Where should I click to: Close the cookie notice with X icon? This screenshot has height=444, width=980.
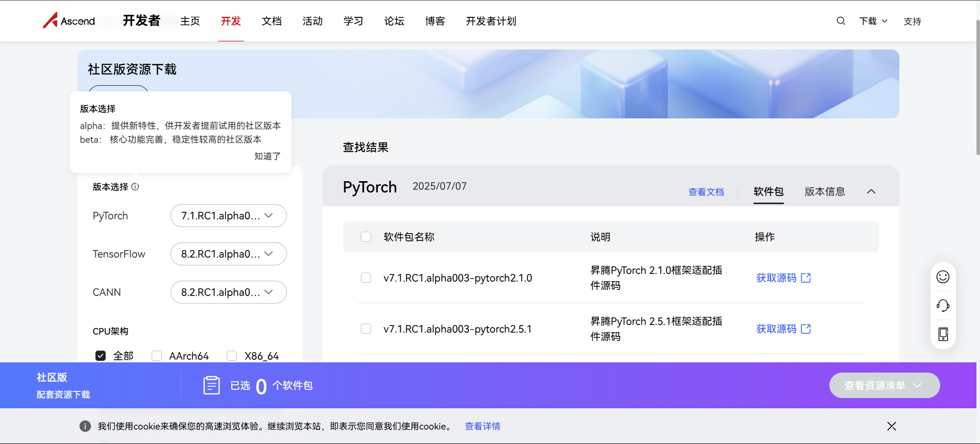pyautogui.click(x=891, y=426)
